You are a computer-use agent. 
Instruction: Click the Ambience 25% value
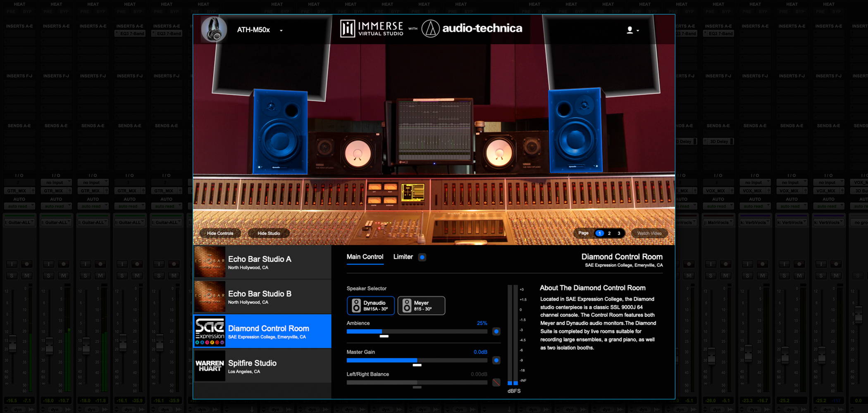point(482,323)
